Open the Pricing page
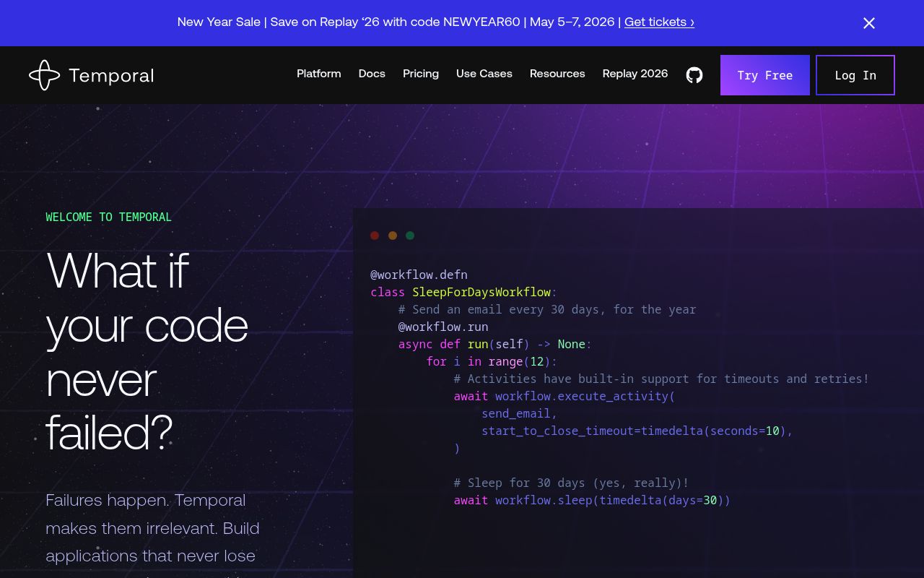The width and height of the screenshot is (924, 578). (x=421, y=74)
